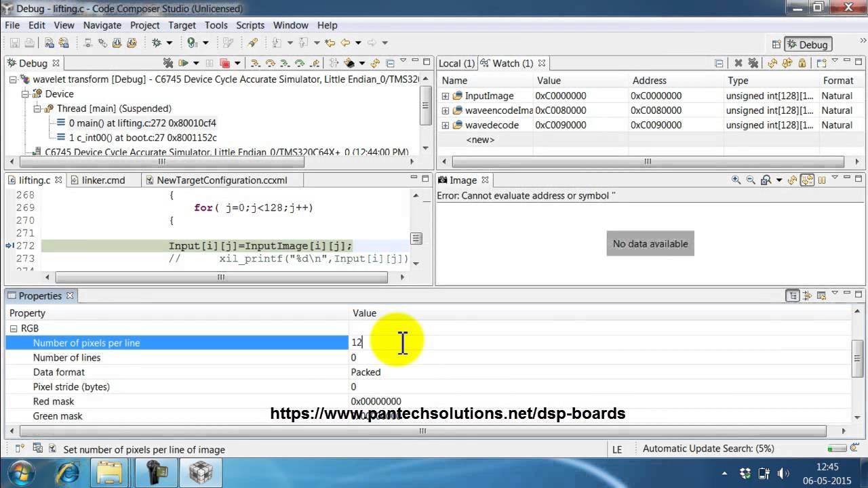Image resolution: width=868 pixels, height=488 pixels.
Task: Click the Automatic Update Search progress indicator
Action: click(x=837, y=449)
